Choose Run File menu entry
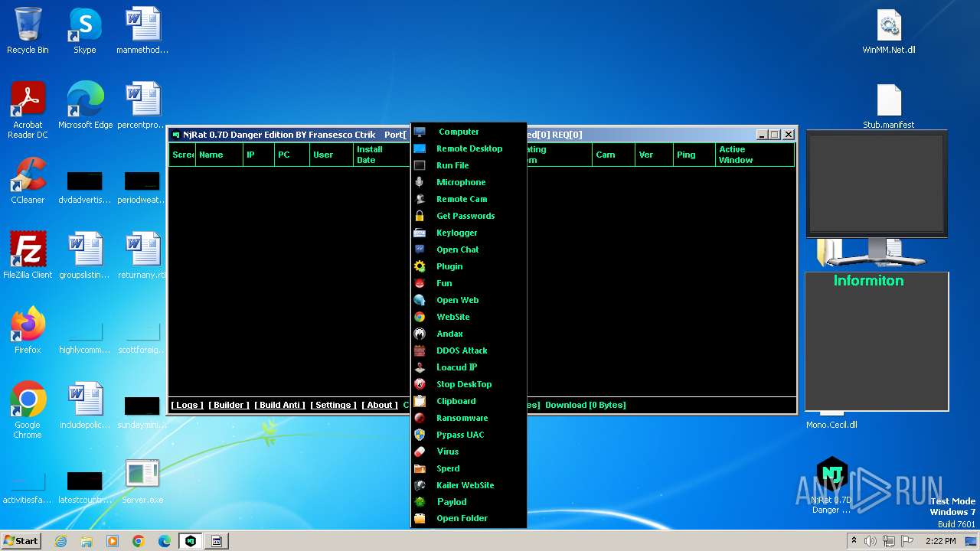 [x=469, y=165]
